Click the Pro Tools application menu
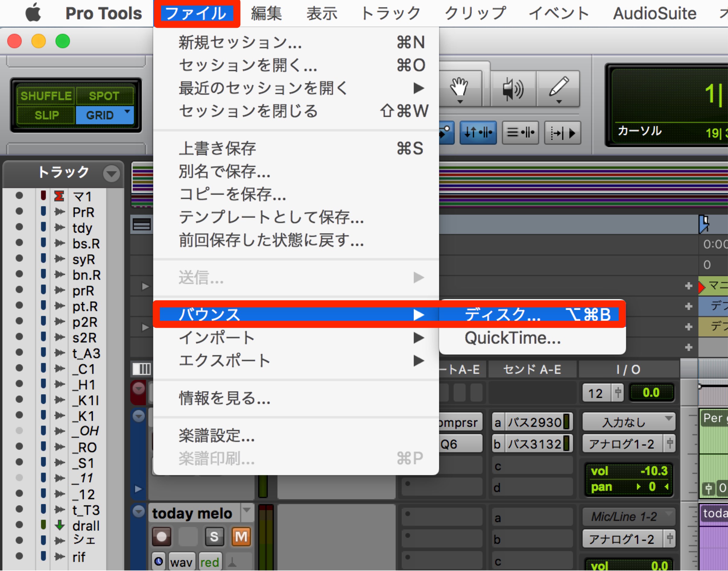 (103, 13)
